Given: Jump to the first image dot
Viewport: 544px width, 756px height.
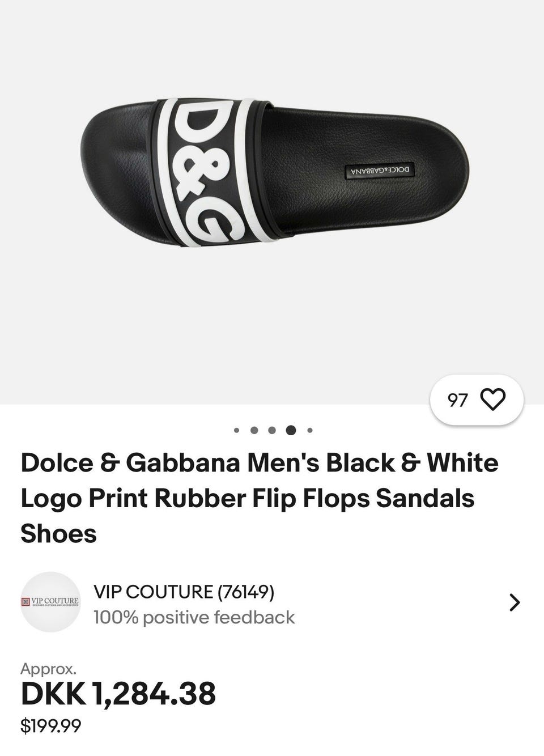Looking at the screenshot, I should [237, 430].
